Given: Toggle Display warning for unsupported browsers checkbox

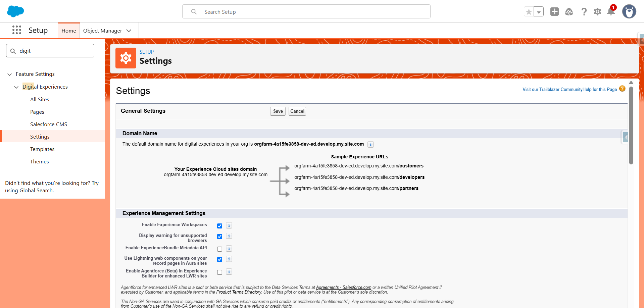Looking at the screenshot, I should tap(219, 237).
